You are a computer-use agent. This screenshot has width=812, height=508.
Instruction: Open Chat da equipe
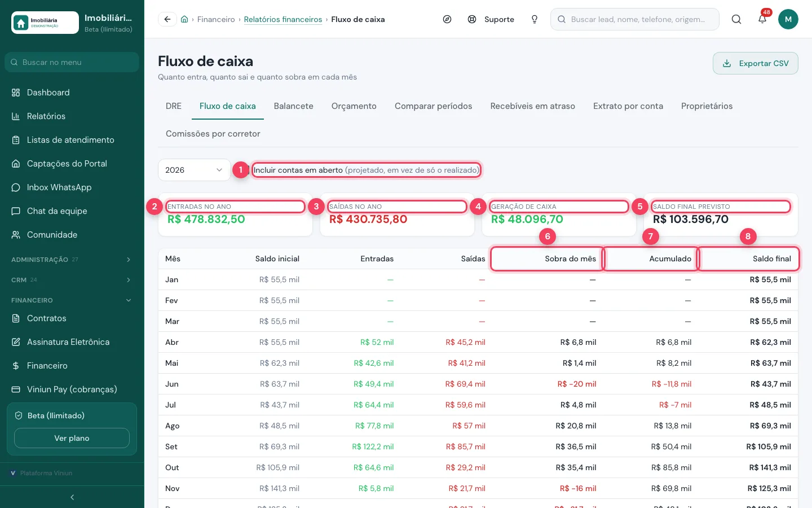[72, 211]
